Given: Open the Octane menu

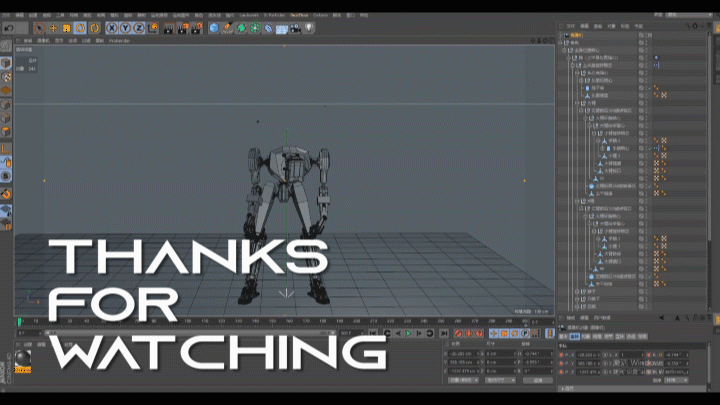Looking at the screenshot, I should point(320,15).
